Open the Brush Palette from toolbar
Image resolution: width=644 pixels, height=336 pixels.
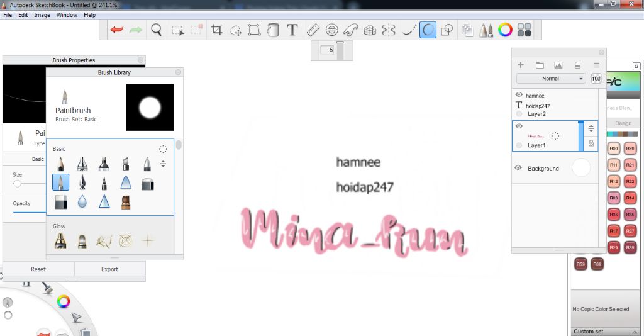(486, 30)
